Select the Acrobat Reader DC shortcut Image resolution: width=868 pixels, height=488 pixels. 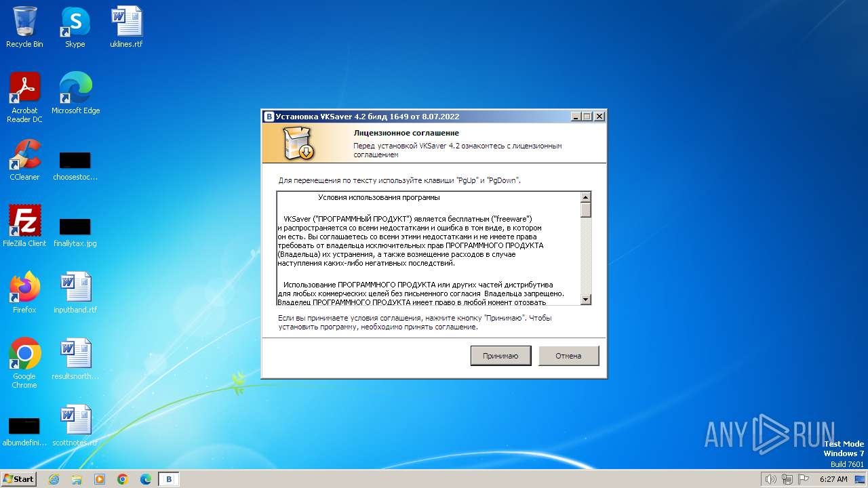click(24, 98)
